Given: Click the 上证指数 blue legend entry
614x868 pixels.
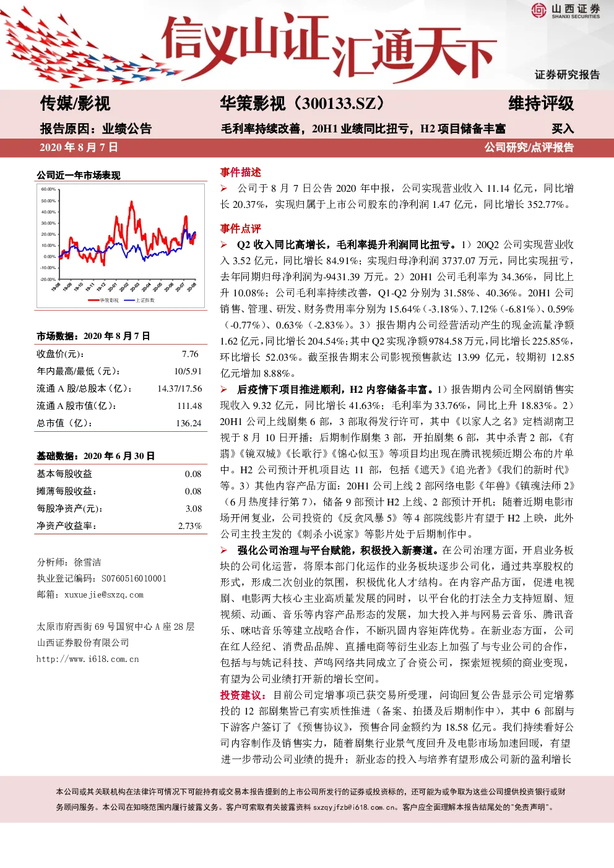Looking at the screenshot, I should [139, 300].
